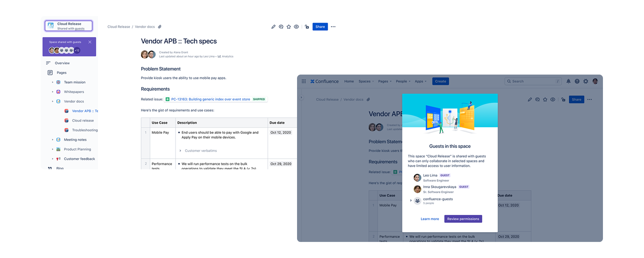
Task: Open paperclip attachments icon in the dimmed window
Action: coord(368,100)
